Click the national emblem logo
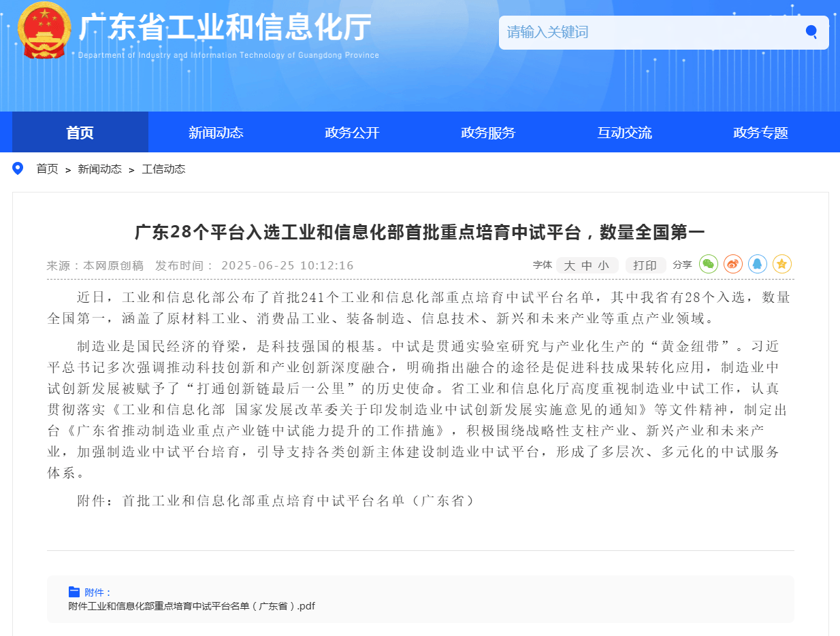This screenshot has width=840, height=636. pyautogui.click(x=44, y=31)
